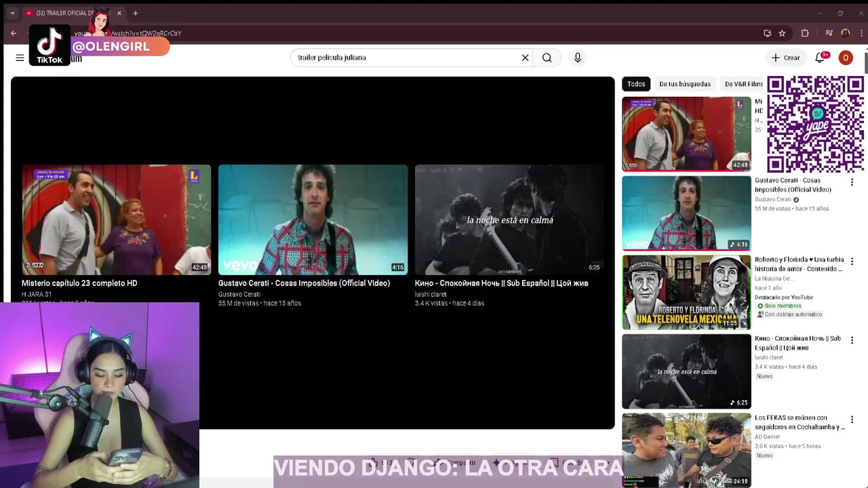Close the TRAILER OFICIAL tab

coord(119,13)
